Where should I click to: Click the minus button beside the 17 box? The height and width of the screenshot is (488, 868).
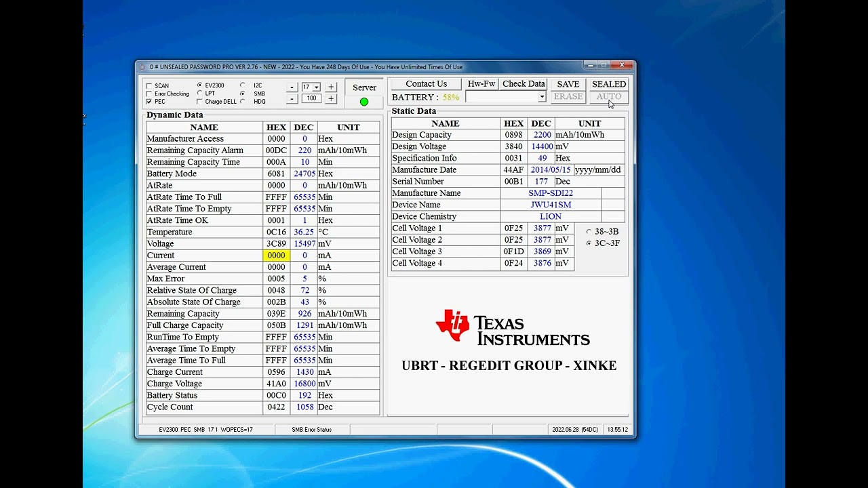(292, 87)
